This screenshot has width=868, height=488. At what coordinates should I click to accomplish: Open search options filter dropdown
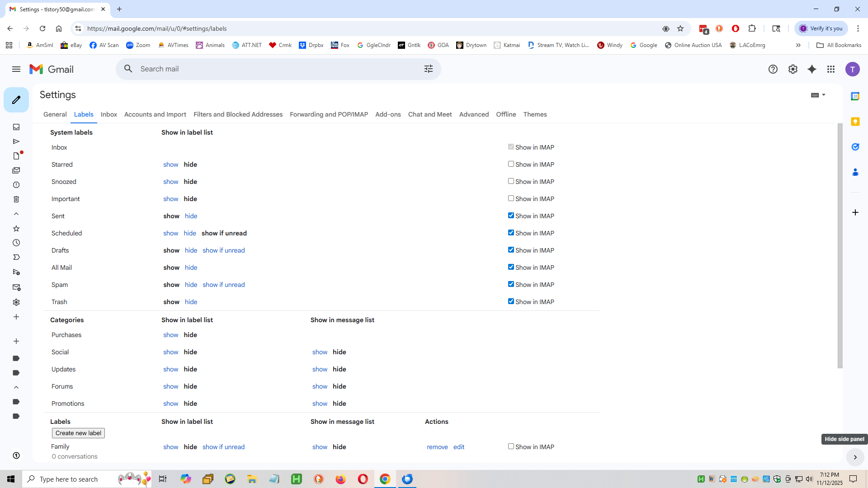coord(428,69)
